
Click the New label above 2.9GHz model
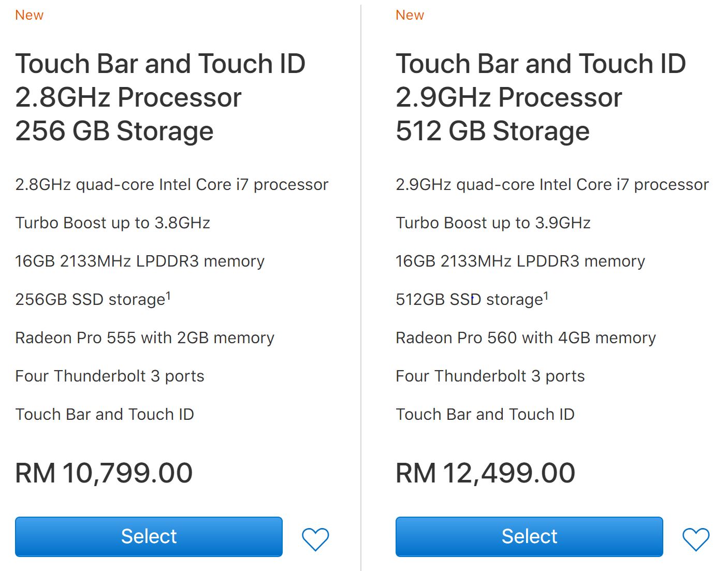pyautogui.click(x=410, y=15)
